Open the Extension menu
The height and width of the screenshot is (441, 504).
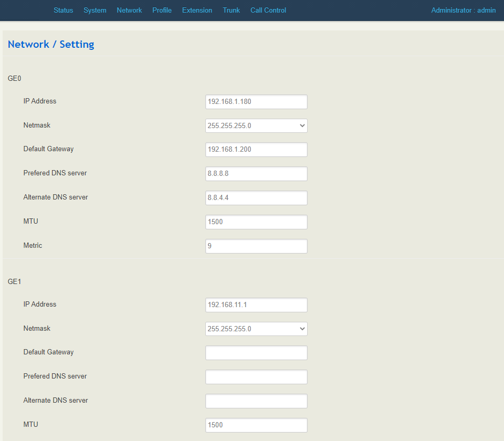point(197,10)
